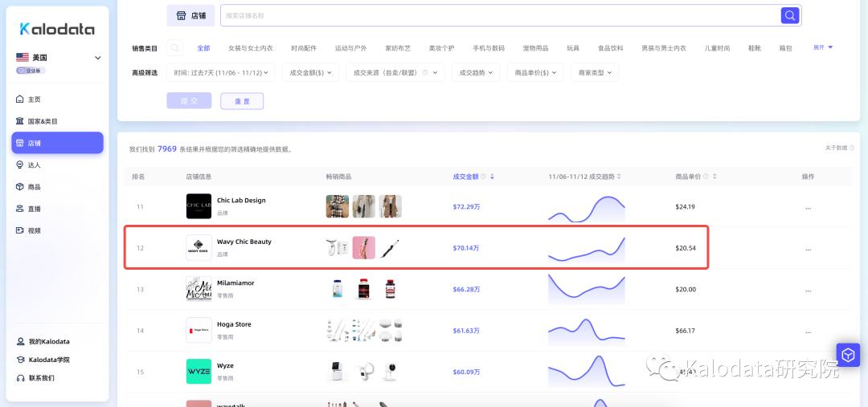Open actions menu for Milamiamor
This screenshot has width=868, height=407.
(x=809, y=290)
